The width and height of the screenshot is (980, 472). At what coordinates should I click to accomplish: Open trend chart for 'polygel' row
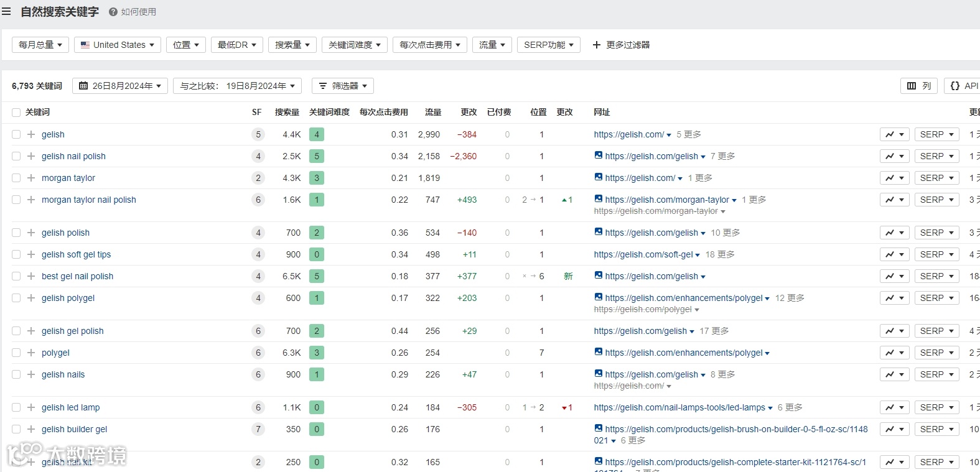(895, 353)
